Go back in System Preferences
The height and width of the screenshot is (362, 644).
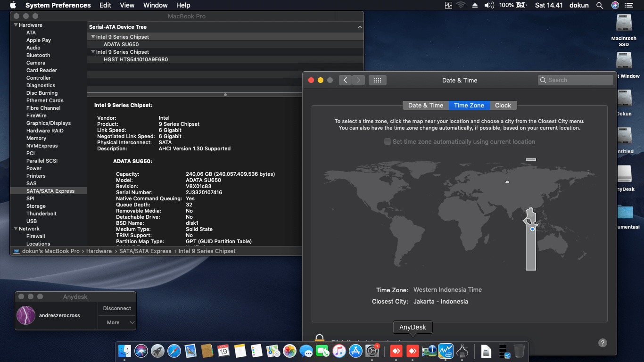[345, 80]
